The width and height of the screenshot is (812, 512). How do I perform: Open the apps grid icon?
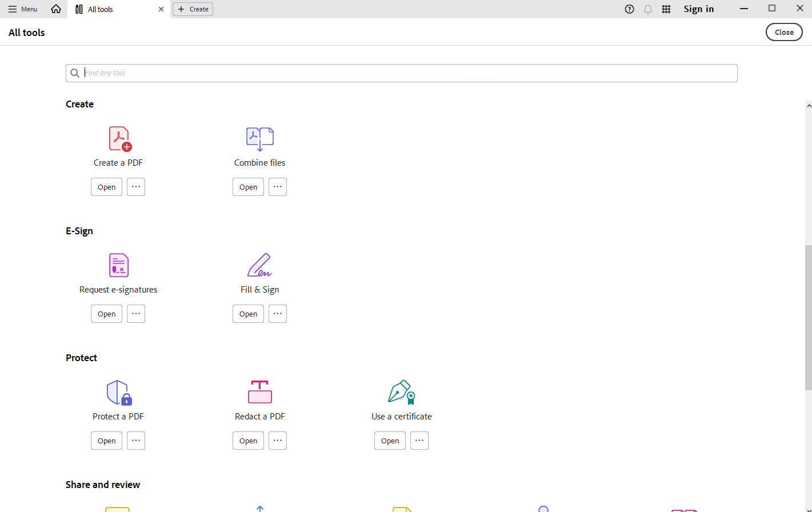tap(666, 9)
